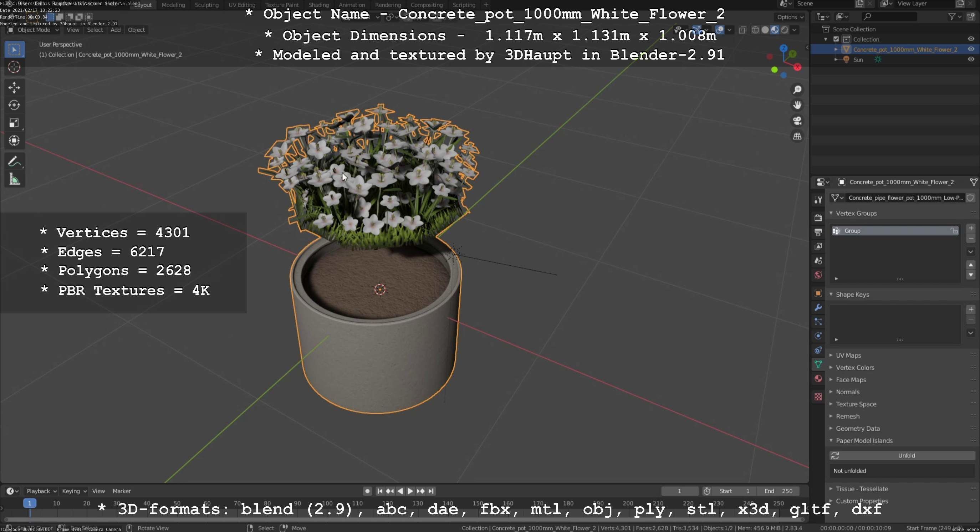Open the viewport View menu
The image size is (980, 532).
click(73, 30)
